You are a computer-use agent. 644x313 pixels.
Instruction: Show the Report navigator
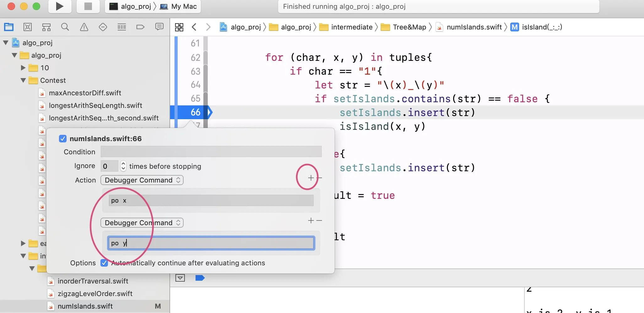coord(159,27)
